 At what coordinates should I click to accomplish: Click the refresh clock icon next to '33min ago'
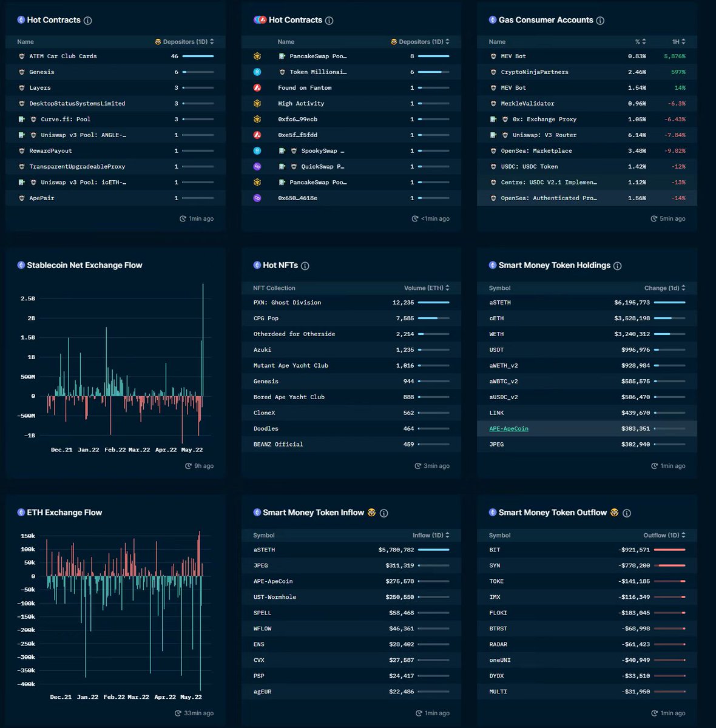click(178, 713)
